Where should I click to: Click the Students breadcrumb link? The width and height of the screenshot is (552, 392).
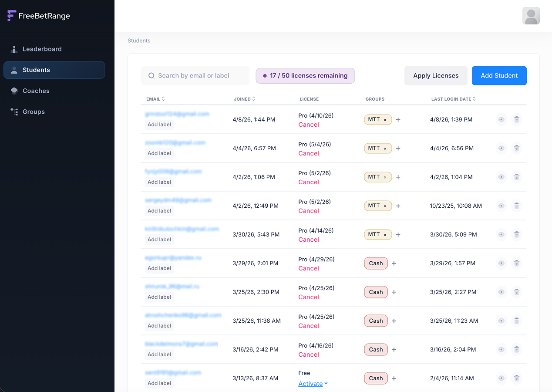click(x=138, y=41)
